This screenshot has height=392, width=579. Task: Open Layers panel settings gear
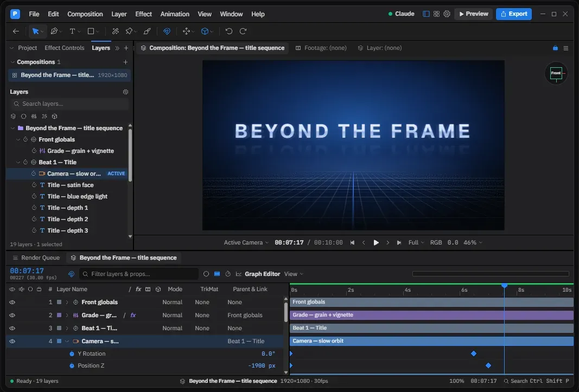pos(125,92)
